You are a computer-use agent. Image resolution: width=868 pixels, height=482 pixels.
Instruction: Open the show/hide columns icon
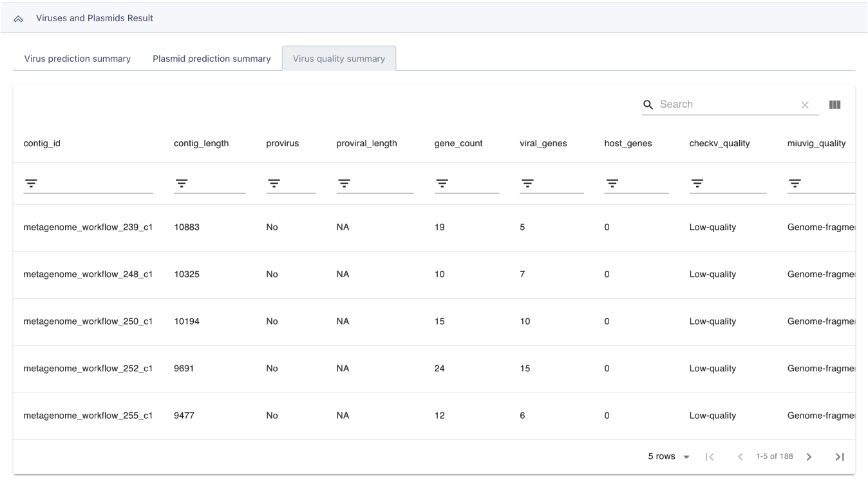pos(835,104)
